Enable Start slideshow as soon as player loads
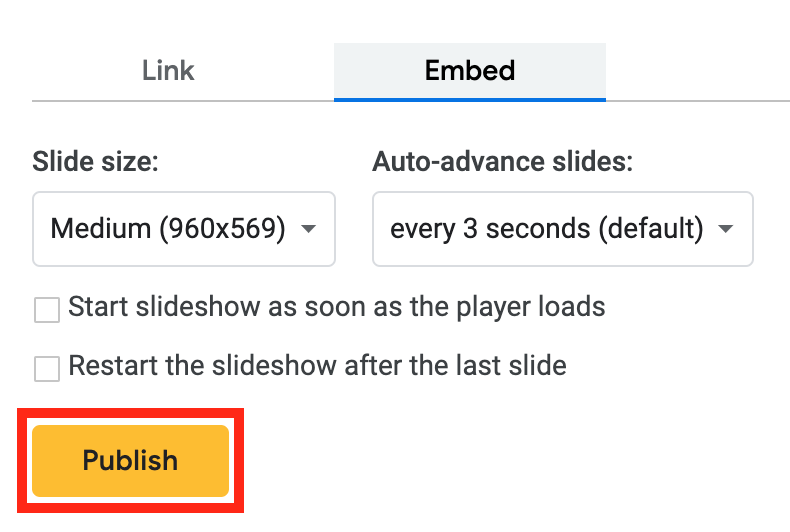This screenshot has height=532, width=790. [47, 309]
